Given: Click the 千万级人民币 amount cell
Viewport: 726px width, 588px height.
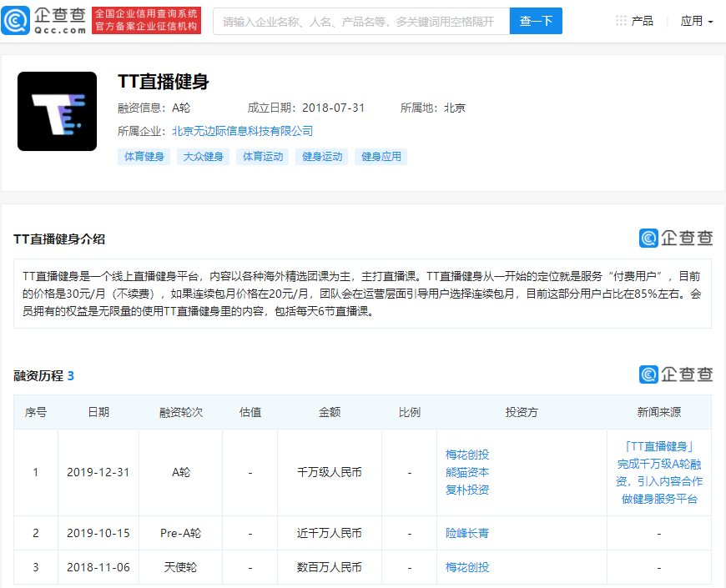Looking at the screenshot, I should click(x=329, y=472).
